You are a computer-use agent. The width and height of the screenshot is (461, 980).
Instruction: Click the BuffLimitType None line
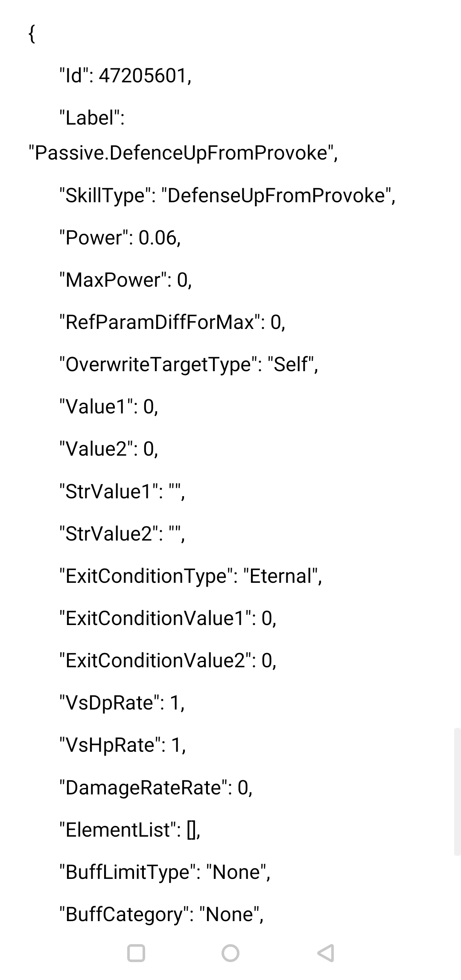165,872
